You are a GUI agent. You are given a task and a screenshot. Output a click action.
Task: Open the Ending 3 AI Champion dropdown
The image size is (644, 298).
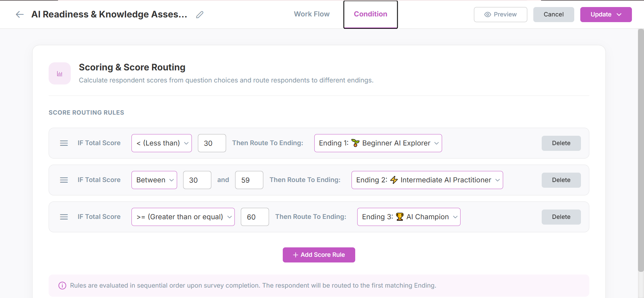(x=409, y=217)
